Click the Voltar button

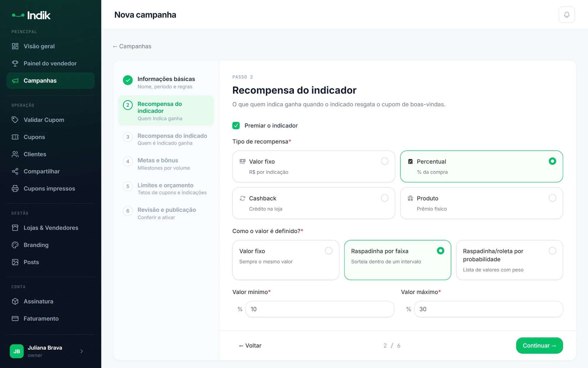click(250, 346)
